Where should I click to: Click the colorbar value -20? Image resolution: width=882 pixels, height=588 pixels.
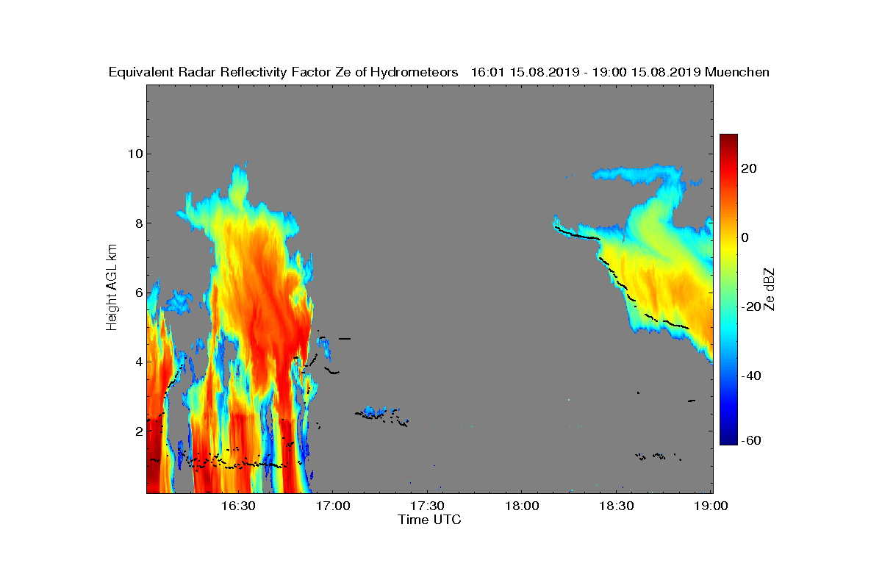click(752, 306)
